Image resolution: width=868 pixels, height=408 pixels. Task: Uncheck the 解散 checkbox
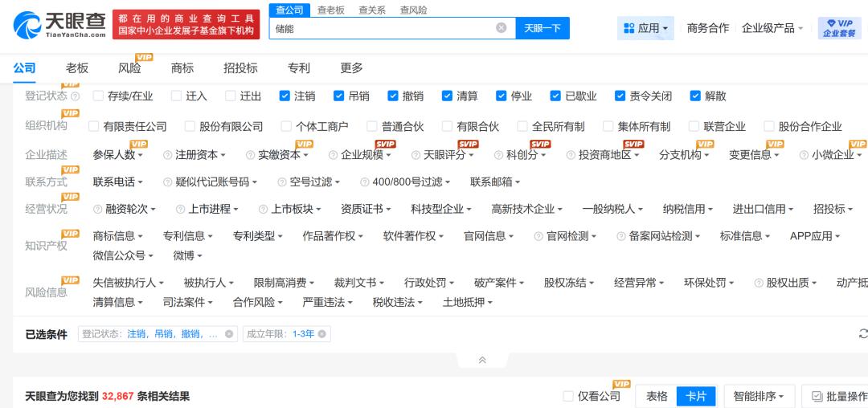point(695,96)
